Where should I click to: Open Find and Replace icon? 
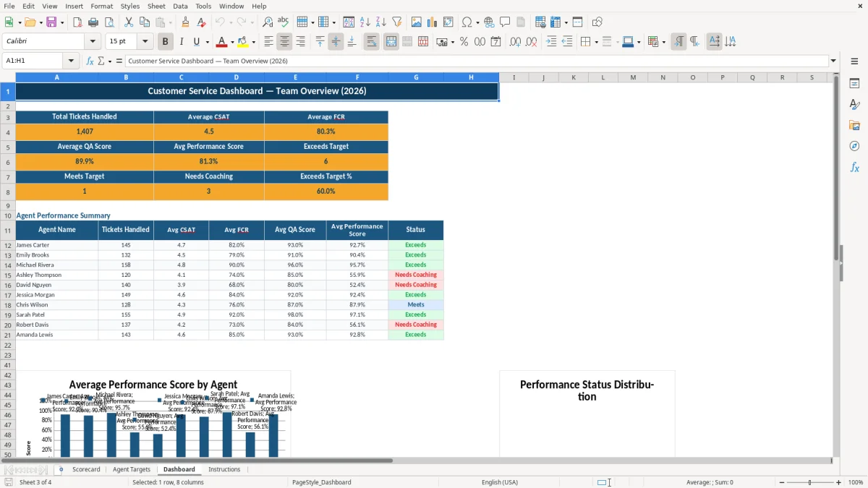pos(268,22)
